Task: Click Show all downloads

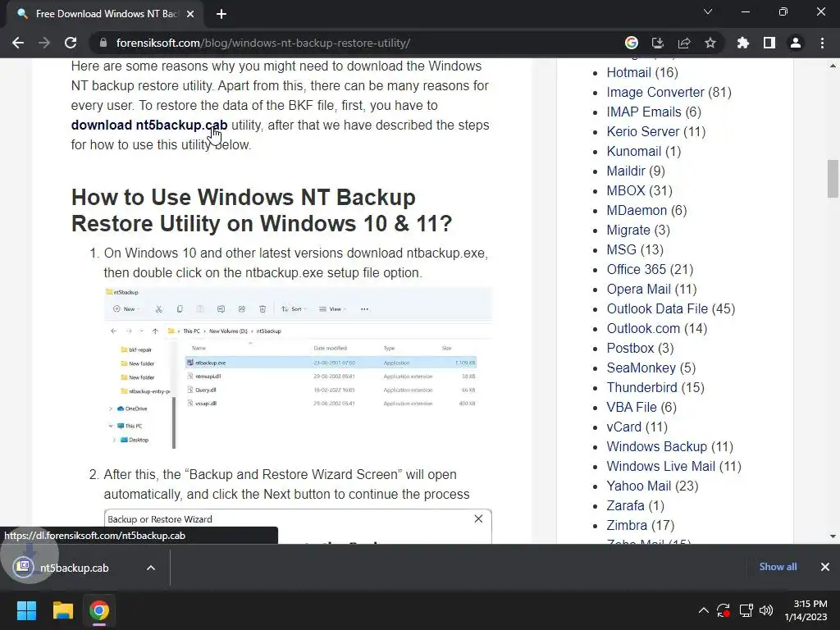Action: [778, 567]
